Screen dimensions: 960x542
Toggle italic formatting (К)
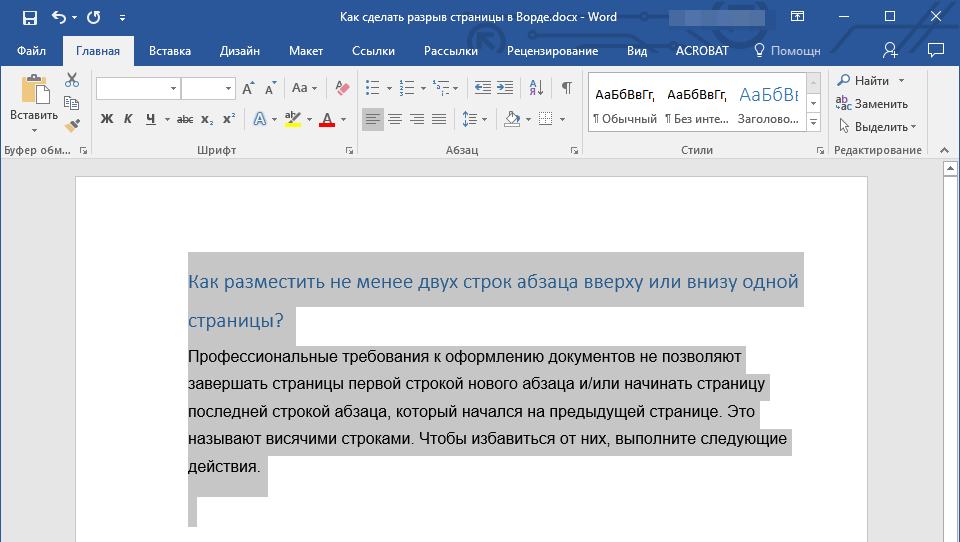(128, 119)
